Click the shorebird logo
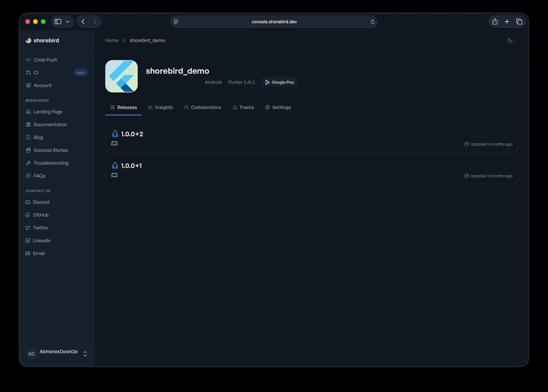This screenshot has height=392, width=548. click(x=42, y=40)
